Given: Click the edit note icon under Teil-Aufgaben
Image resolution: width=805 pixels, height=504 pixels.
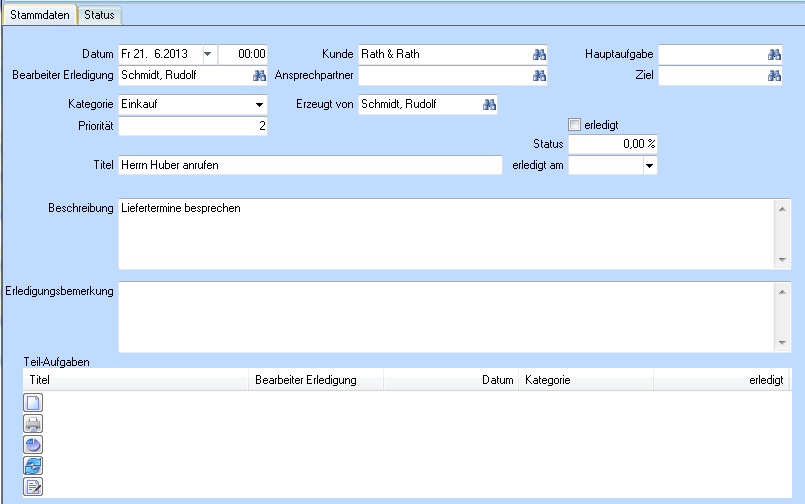Looking at the screenshot, I should (33, 486).
